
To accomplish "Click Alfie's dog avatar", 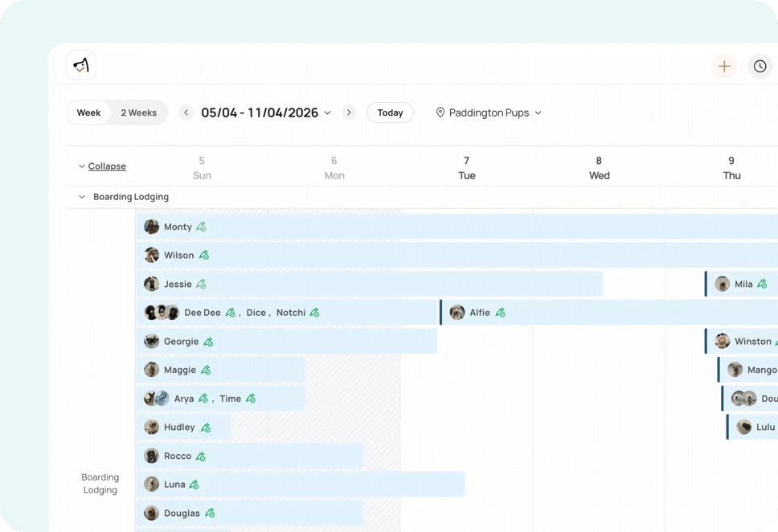I will pyautogui.click(x=457, y=313).
